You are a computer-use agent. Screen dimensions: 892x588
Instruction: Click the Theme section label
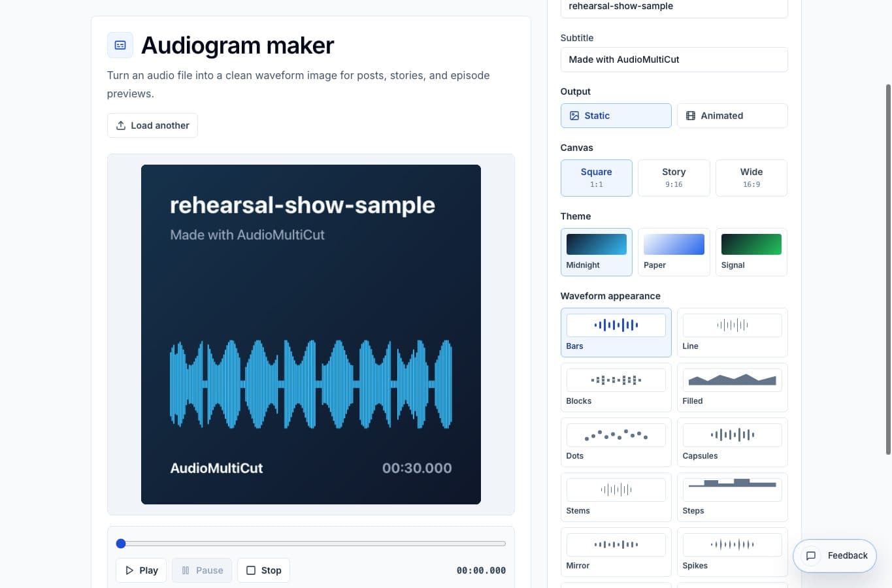coord(576,216)
